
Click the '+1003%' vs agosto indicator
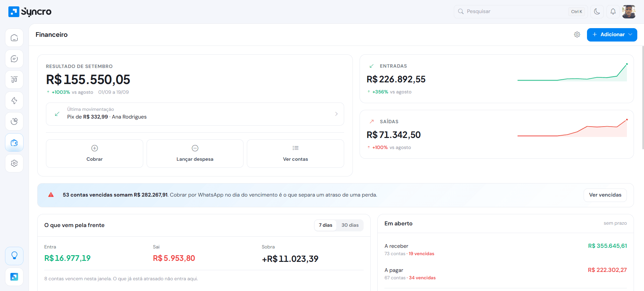coord(61,92)
